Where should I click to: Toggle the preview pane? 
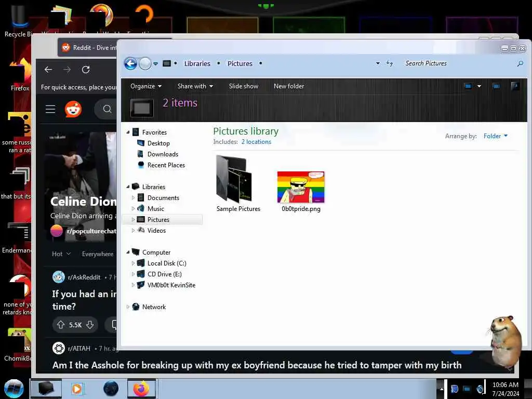496,86
